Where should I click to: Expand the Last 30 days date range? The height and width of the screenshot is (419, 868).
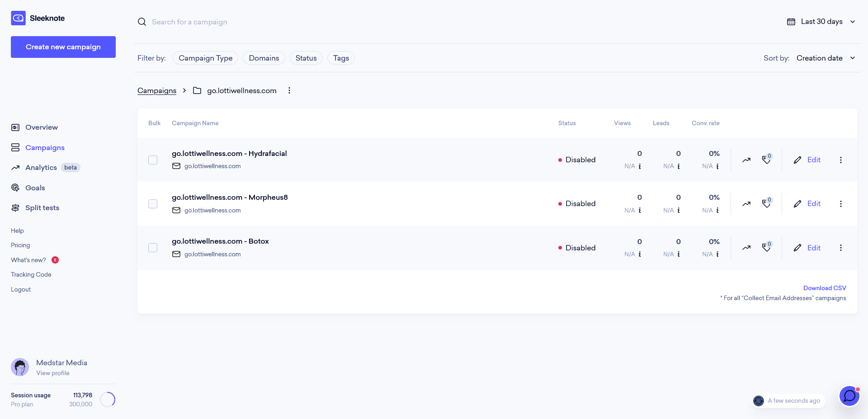tap(821, 22)
